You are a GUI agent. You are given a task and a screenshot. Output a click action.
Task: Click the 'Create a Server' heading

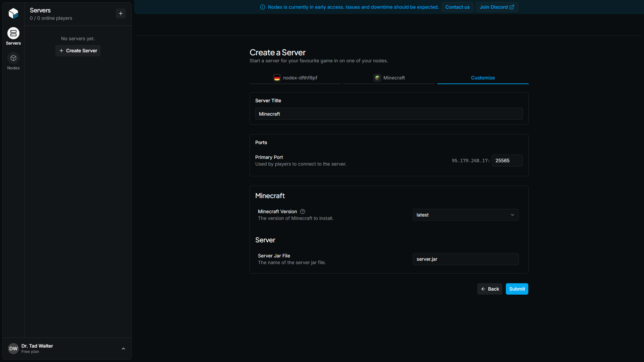click(277, 53)
